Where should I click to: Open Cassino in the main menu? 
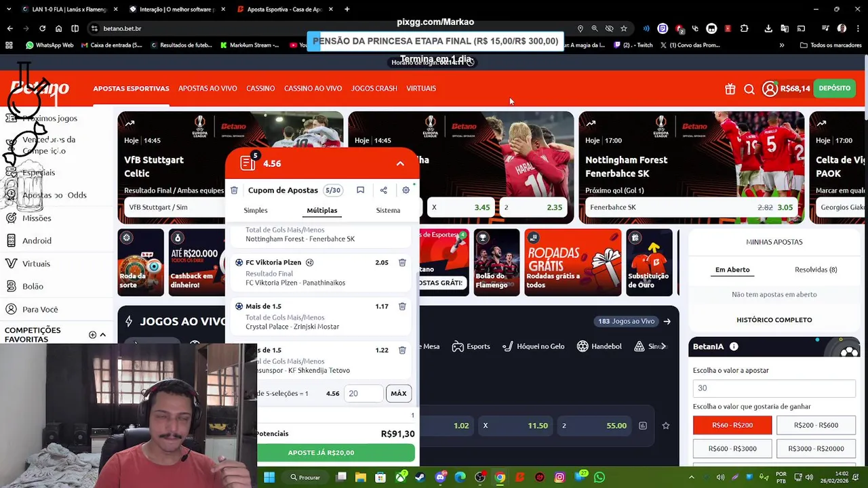point(260,89)
